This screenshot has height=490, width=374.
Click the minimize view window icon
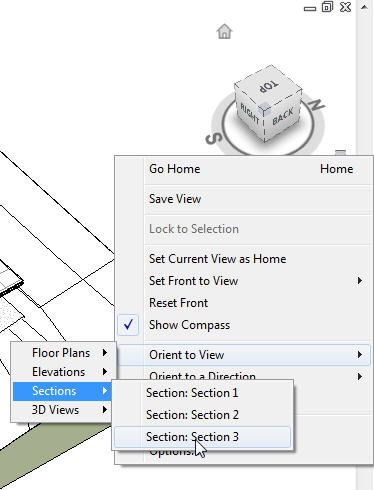click(x=310, y=9)
